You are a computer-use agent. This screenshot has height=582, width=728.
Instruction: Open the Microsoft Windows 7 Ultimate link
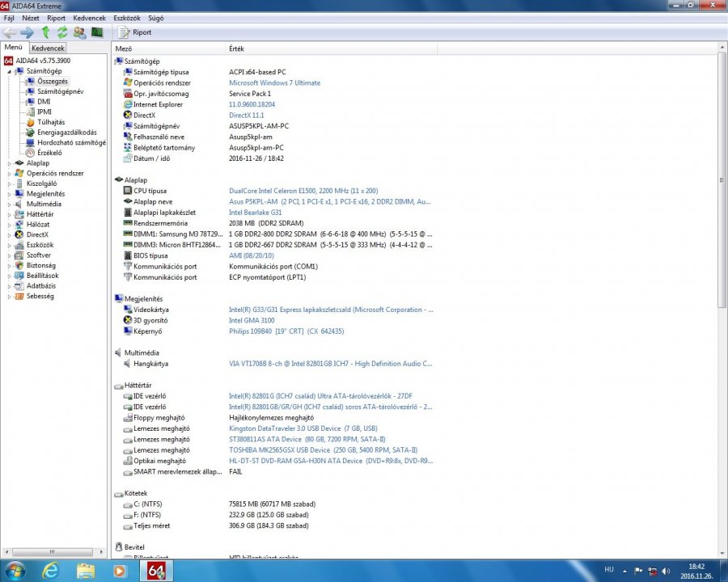[x=274, y=83]
